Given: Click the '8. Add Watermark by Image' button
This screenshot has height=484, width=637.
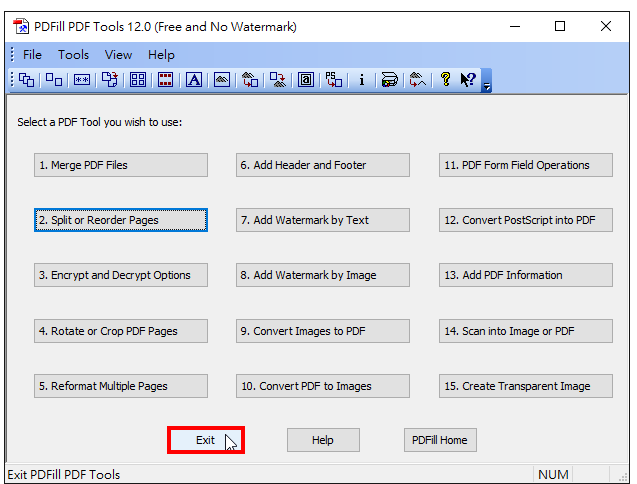Looking at the screenshot, I should 323,275.
